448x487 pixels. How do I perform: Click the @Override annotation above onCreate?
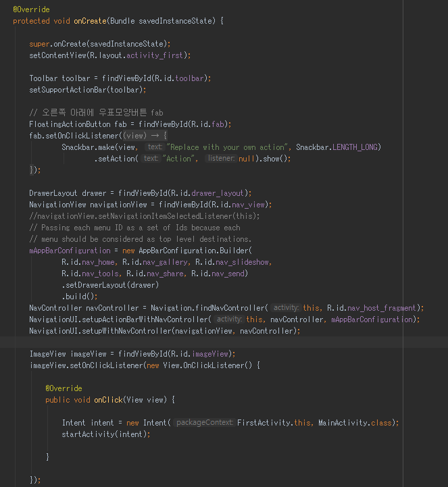(31, 9)
